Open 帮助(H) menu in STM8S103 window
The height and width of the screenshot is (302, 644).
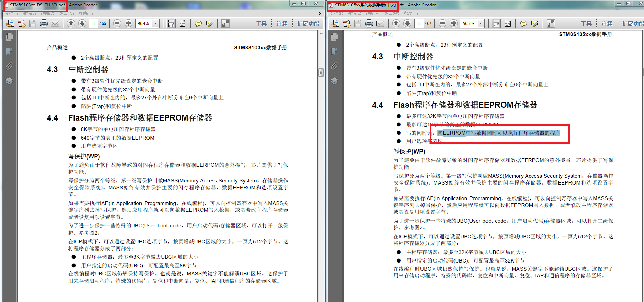pos(86,13)
